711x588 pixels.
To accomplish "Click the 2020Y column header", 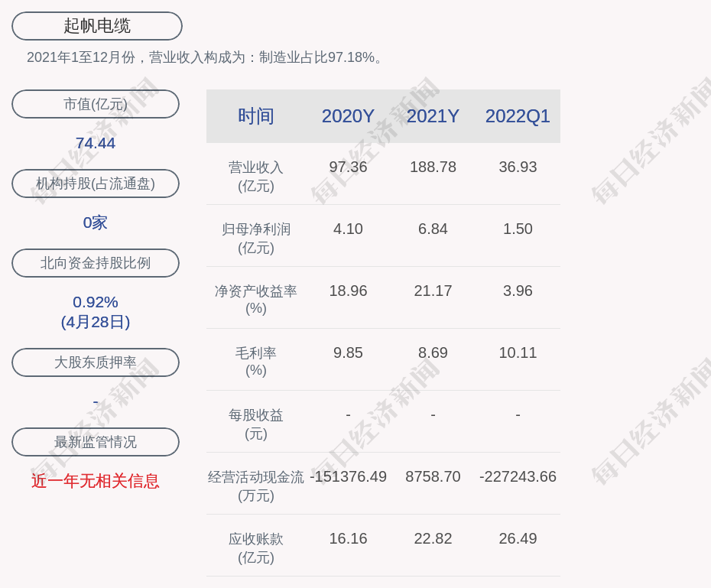I will pos(348,116).
